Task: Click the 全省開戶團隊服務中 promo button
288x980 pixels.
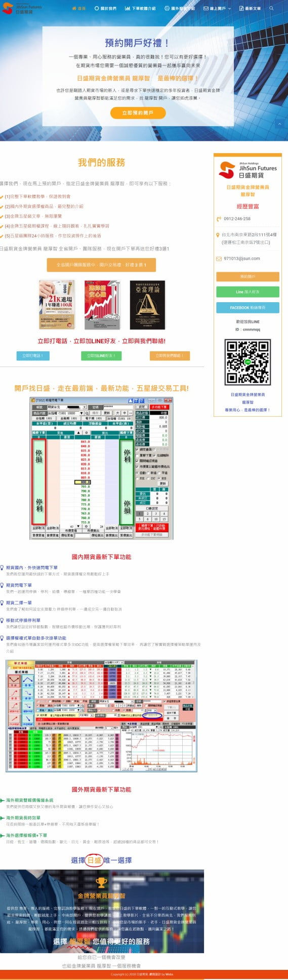Action: coord(101,265)
